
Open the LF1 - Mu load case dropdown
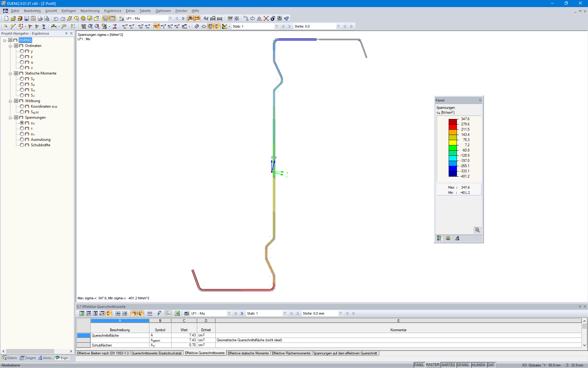click(x=170, y=18)
